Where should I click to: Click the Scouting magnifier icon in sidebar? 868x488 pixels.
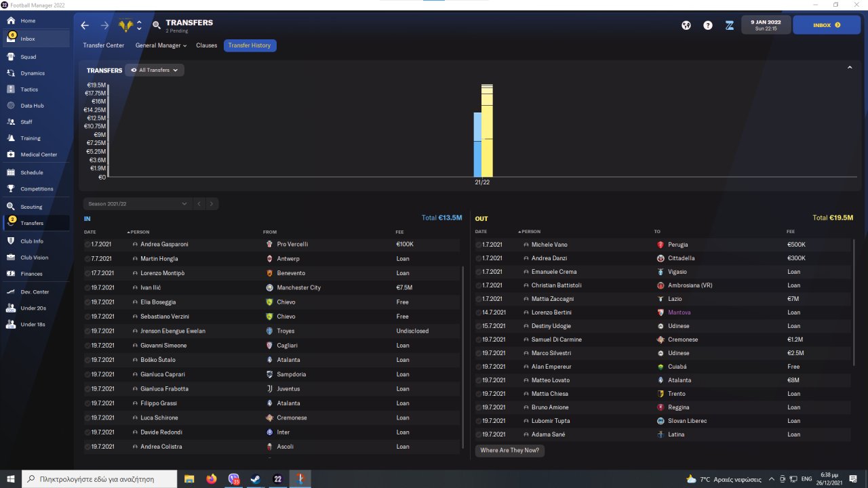pyautogui.click(x=11, y=207)
